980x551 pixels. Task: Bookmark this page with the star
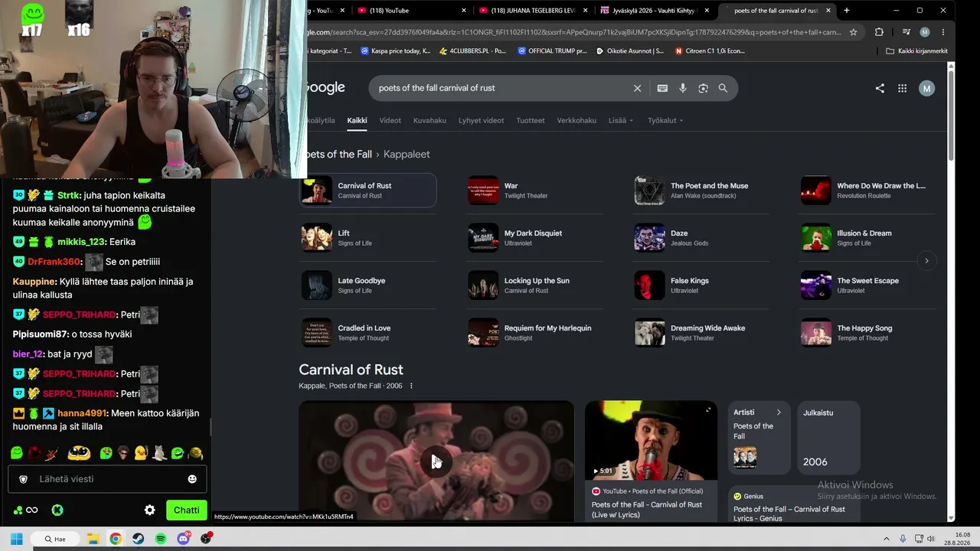[x=853, y=32]
